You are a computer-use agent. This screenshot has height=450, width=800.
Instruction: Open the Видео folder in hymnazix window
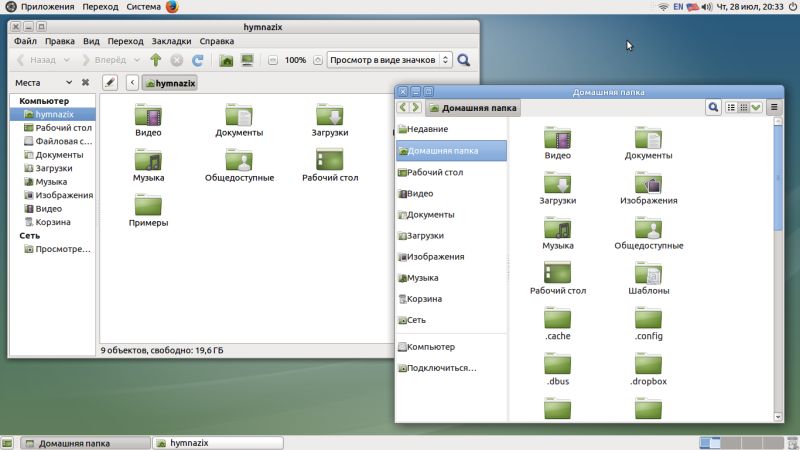(148, 120)
